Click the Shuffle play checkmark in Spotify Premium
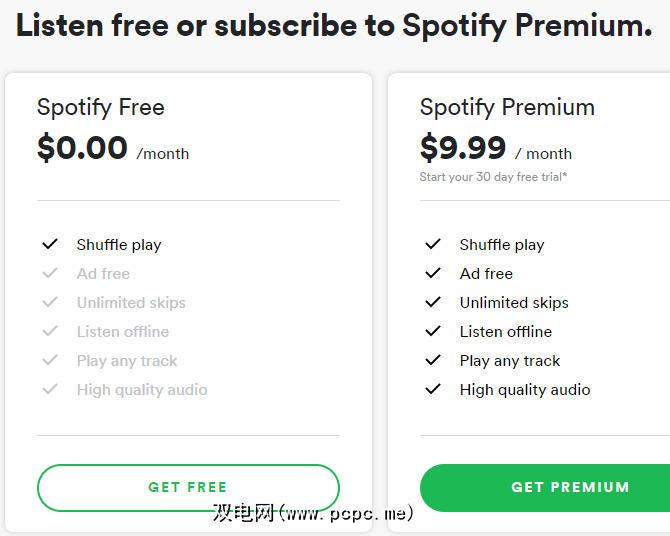This screenshot has height=536, width=670. 433,244
